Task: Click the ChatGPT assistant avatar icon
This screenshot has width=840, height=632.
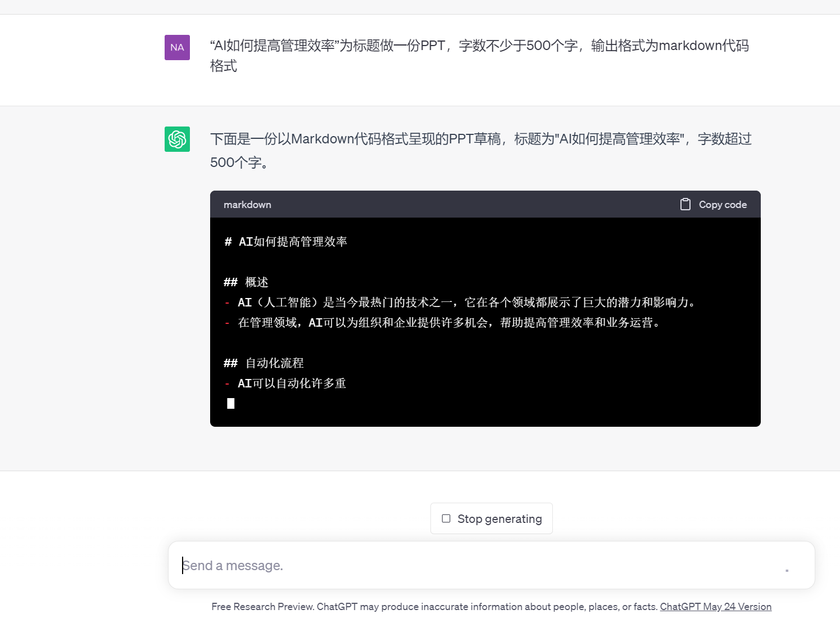Action: (177, 139)
